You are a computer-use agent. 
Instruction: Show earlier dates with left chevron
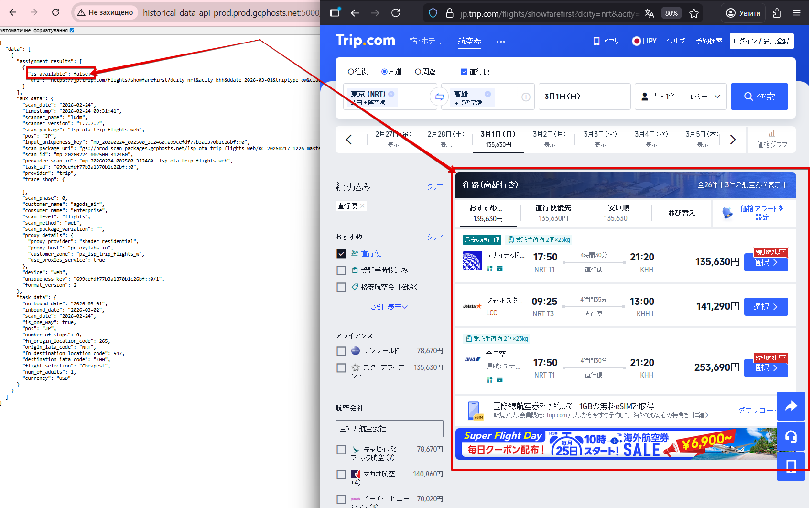pos(349,140)
